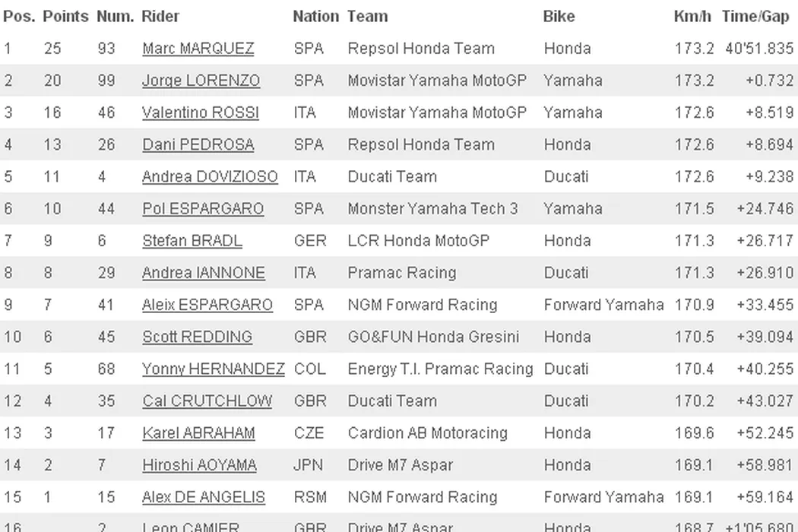798x532 pixels.
Task: Open Alex DE ANGELIS rider profile
Action: pyautogui.click(x=203, y=498)
